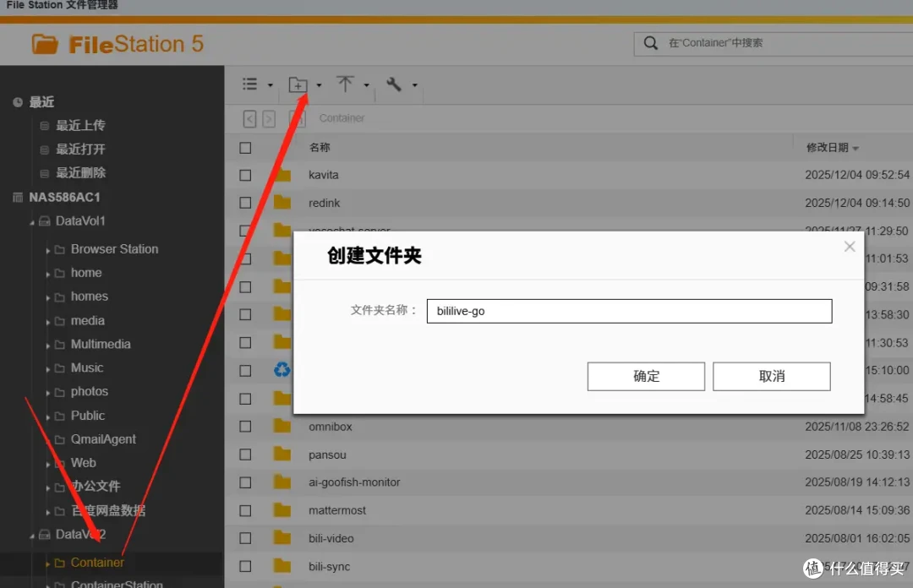Cancel the dialog with 取消 button

772,377
